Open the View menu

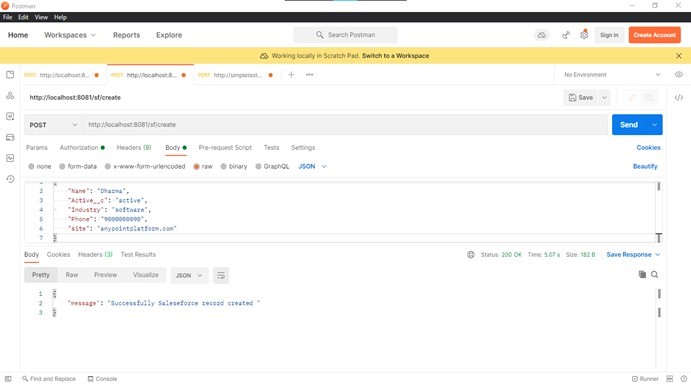coord(41,17)
